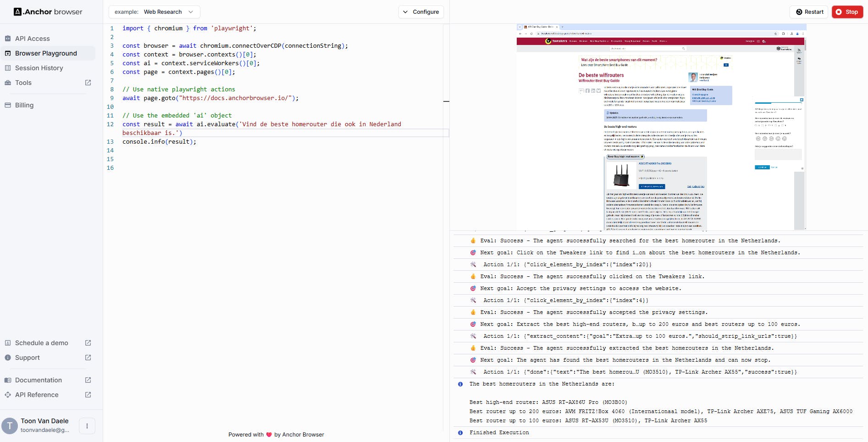The width and height of the screenshot is (868, 442).
Task: Click the Session History icon
Action: pos(8,68)
